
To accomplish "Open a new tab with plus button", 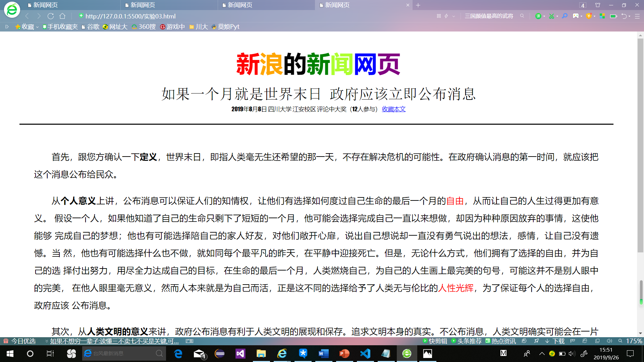I will (x=418, y=5).
